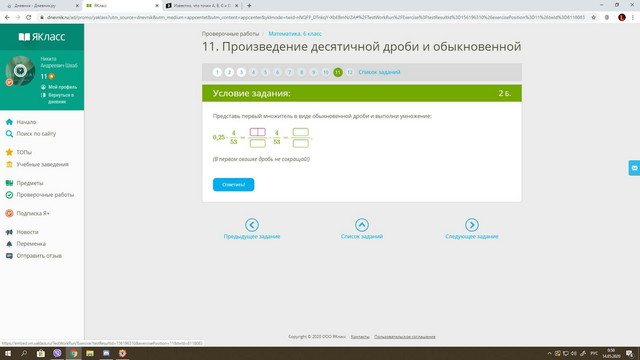Viewport: 640px width, 360px height.
Task: Select task number 6 in pager
Action: click(278, 72)
